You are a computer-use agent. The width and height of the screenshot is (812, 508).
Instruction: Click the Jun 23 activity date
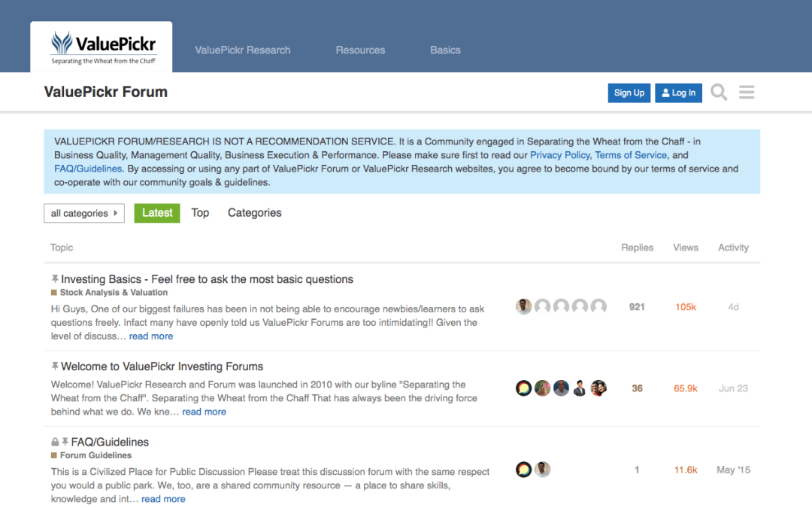coord(733,388)
